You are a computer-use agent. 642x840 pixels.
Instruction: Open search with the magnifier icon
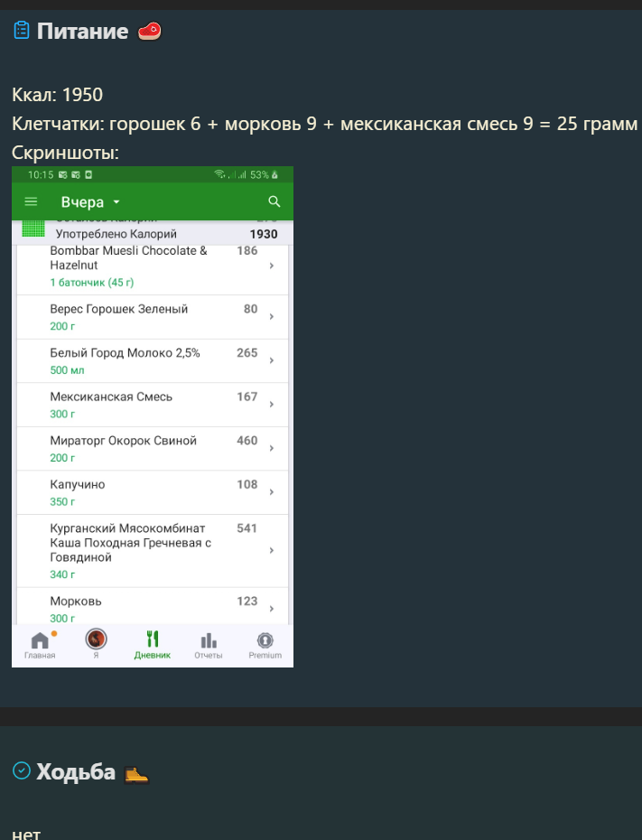click(274, 201)
